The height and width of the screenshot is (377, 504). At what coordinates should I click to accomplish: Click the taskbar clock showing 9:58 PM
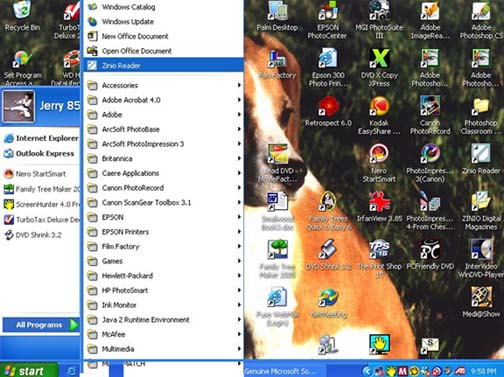(x=483, y=371)
